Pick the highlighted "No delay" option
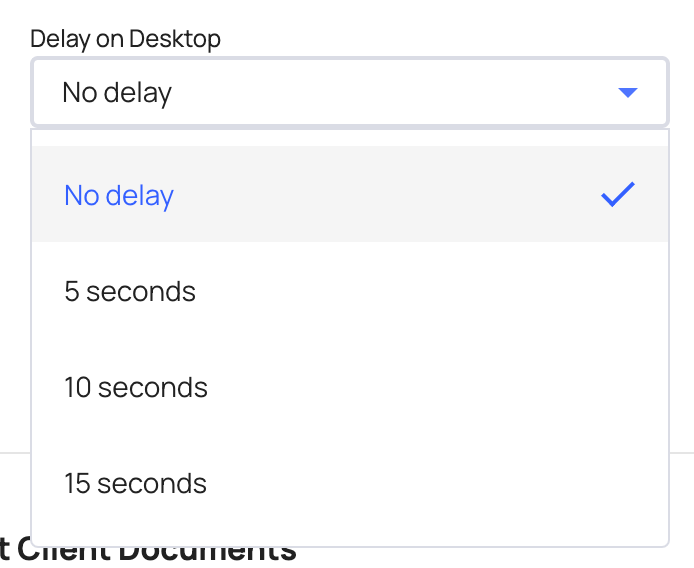The width and height of the screenshot is (694, 568). click(x=119, y=195)
